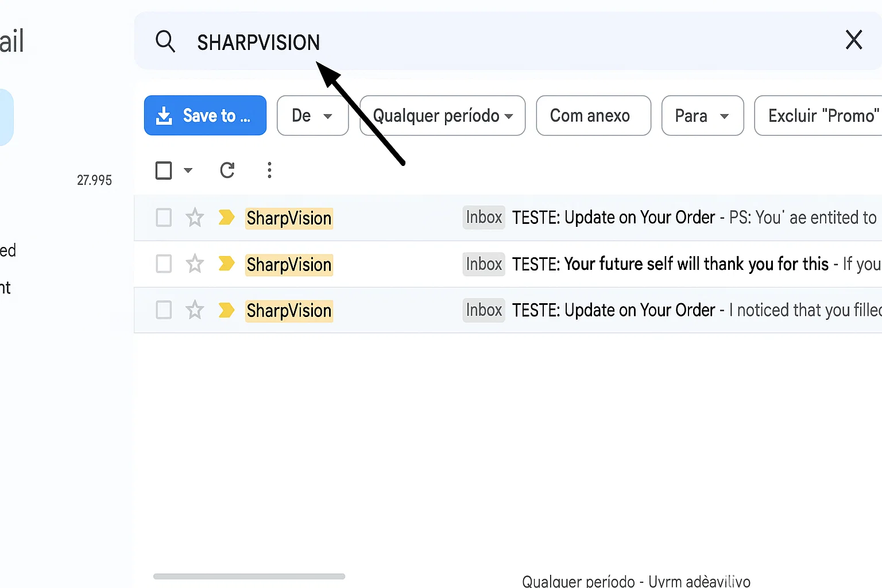Expand the 'Qualquer período' date filter
This screenshot has height=588, width=882.
[x=442, y=115]
